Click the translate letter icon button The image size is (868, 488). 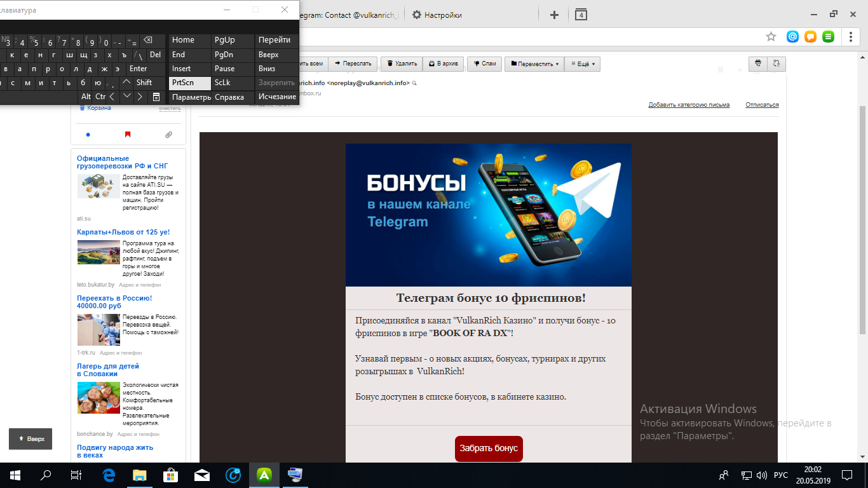pyautogui.click(x=776, y=64)
